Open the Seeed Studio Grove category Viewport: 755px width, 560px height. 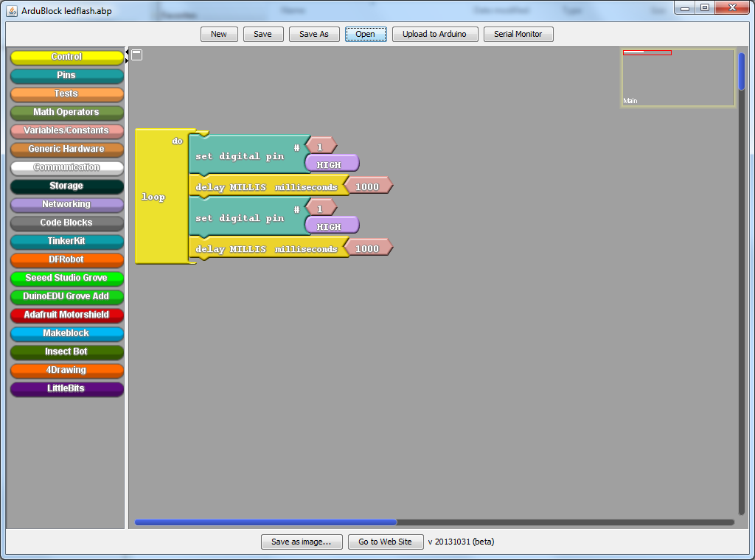coord(66,278)
